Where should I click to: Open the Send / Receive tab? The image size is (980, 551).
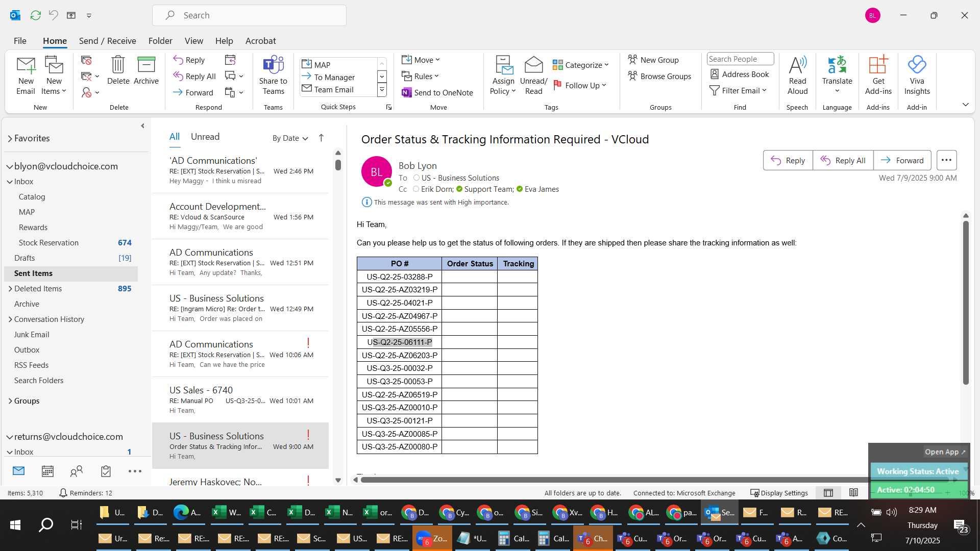coord(107,41)
